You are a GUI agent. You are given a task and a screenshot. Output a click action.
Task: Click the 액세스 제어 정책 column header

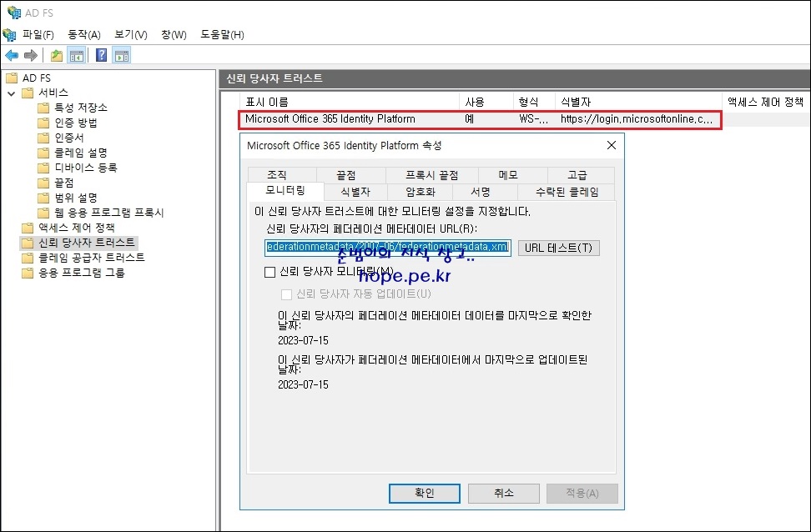click(765, 102)
